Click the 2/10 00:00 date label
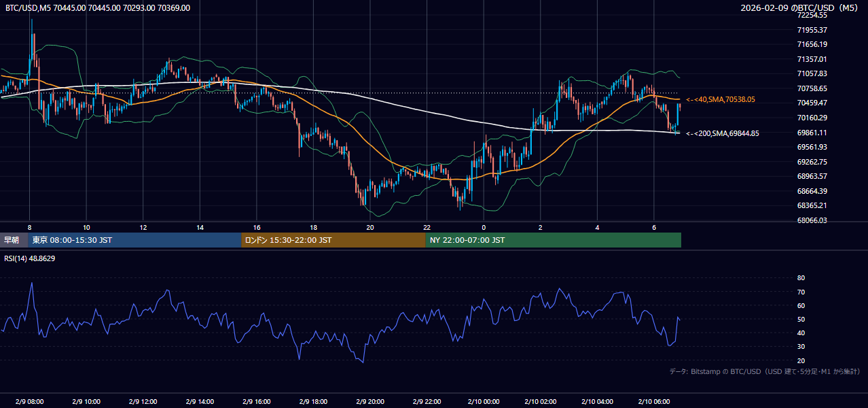This screenshot has height=408, width=868. (484, 401)
